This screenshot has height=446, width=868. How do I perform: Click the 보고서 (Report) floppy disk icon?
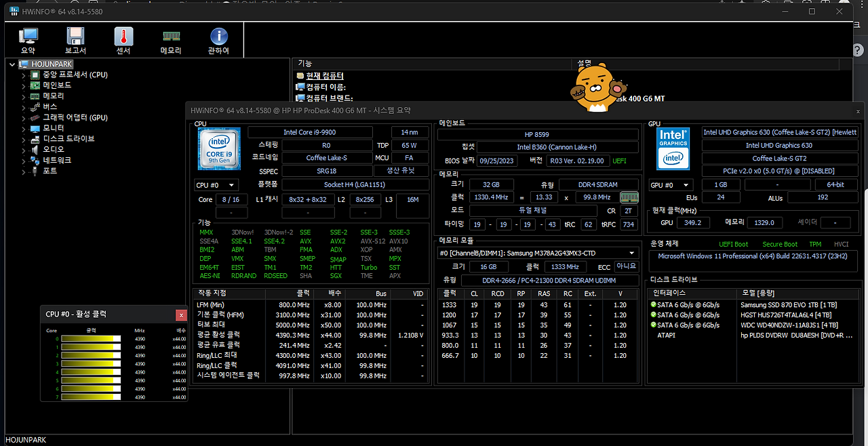tap(75, 41)
